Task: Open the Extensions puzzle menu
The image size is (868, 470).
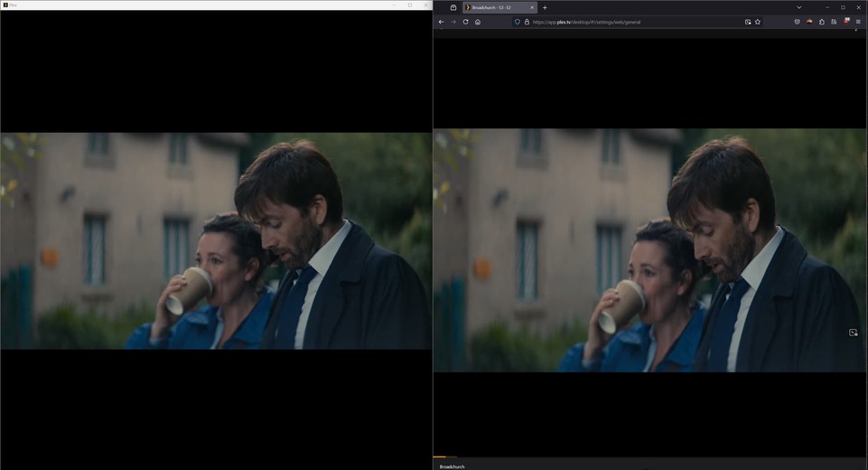Action: (822, 22)
